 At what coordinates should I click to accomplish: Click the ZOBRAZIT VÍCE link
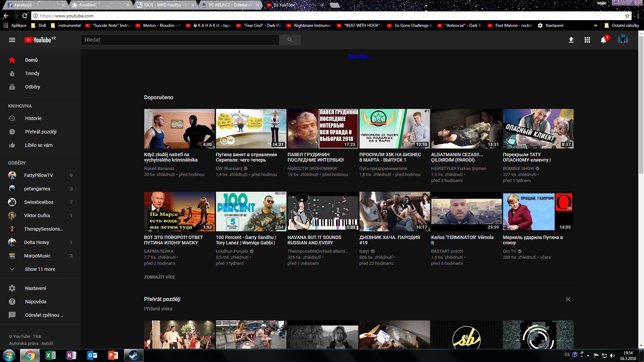click(x=159, y=277)
